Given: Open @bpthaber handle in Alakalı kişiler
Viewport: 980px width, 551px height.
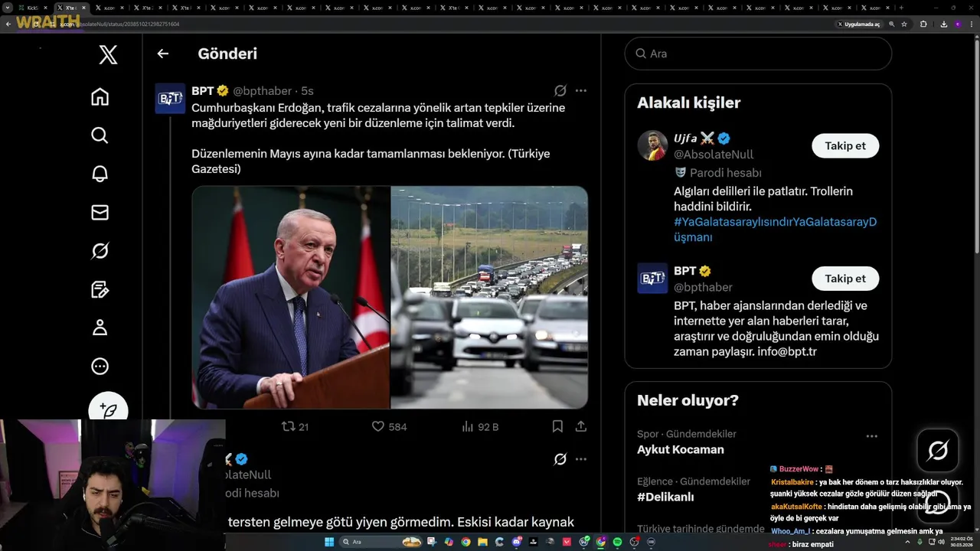Looking at the screenshot, I should point(703,287).
